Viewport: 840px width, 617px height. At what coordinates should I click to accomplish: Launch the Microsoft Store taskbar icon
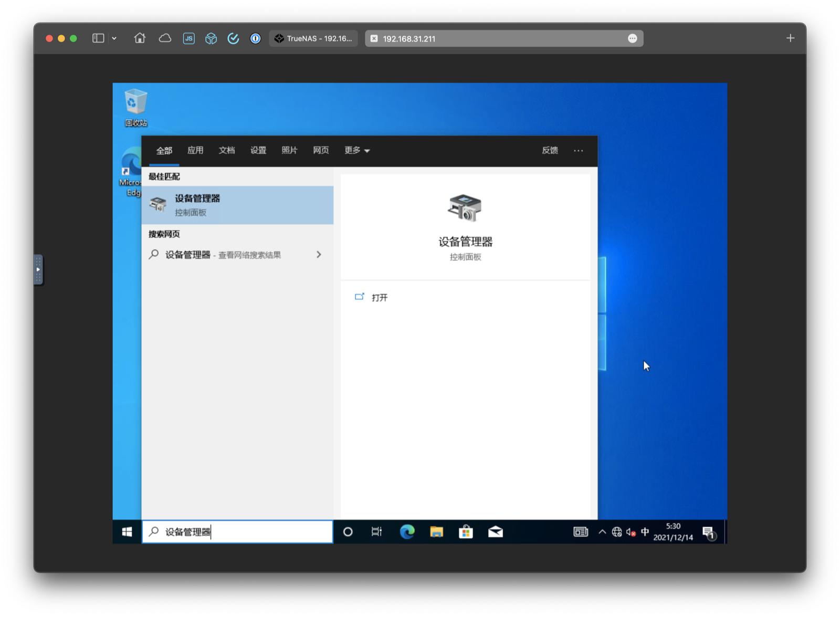tap(466, 532)
